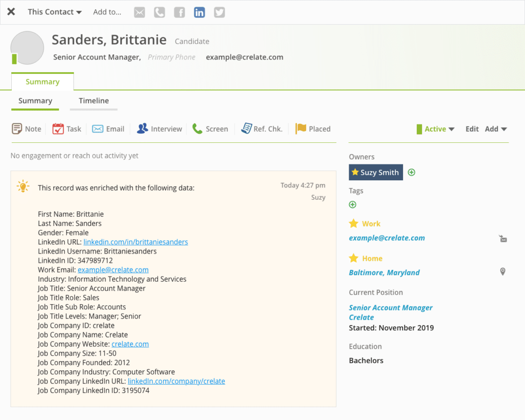Open the This Contact dropdown
This screenshot has width=525, height=420.
(54, 11)
